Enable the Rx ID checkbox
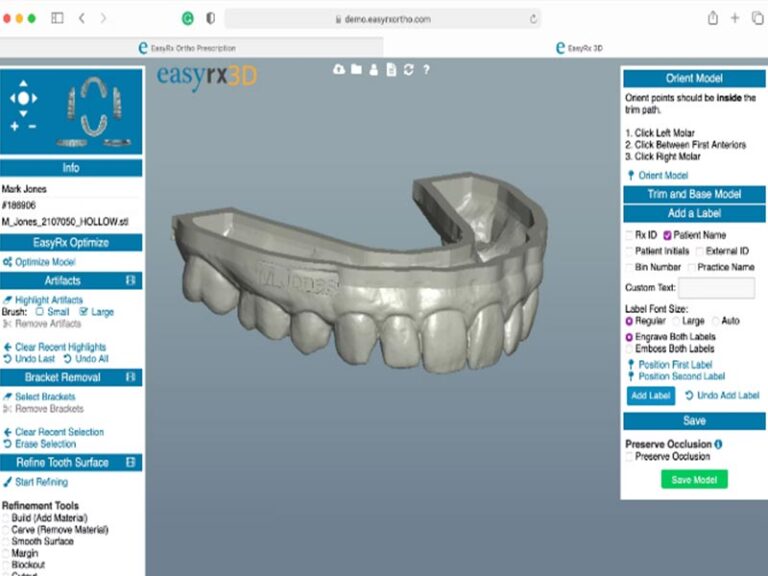Screen dimensions: 768x576 coord(629,235)
